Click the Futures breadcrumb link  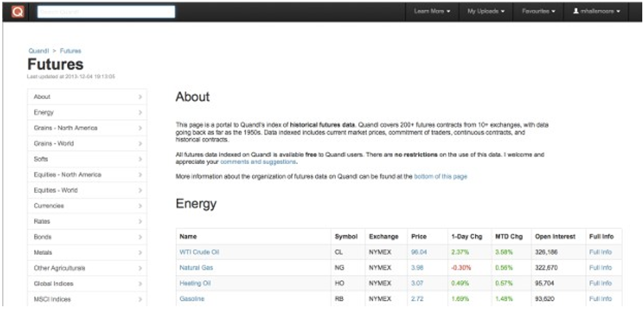[x=71, y=51]
